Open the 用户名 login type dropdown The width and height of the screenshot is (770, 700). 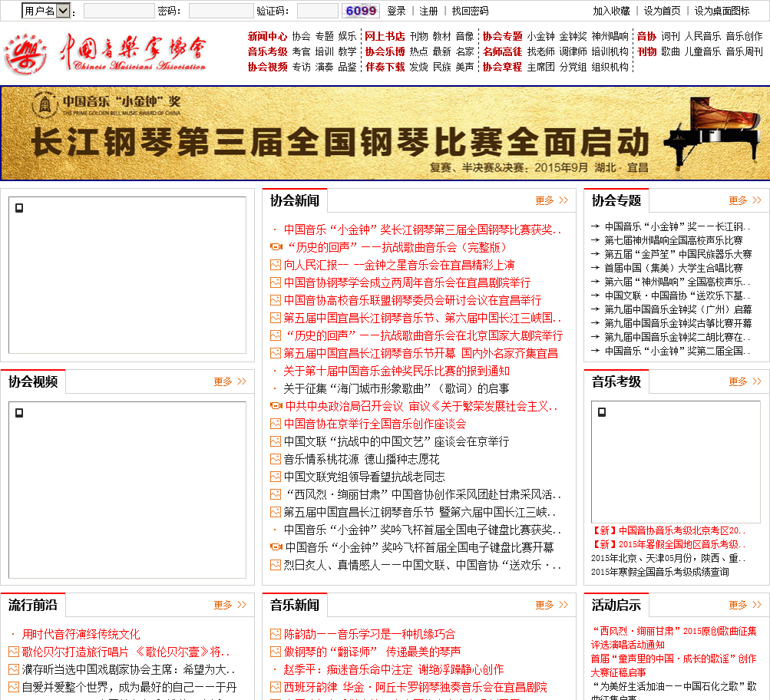(46, 11)
